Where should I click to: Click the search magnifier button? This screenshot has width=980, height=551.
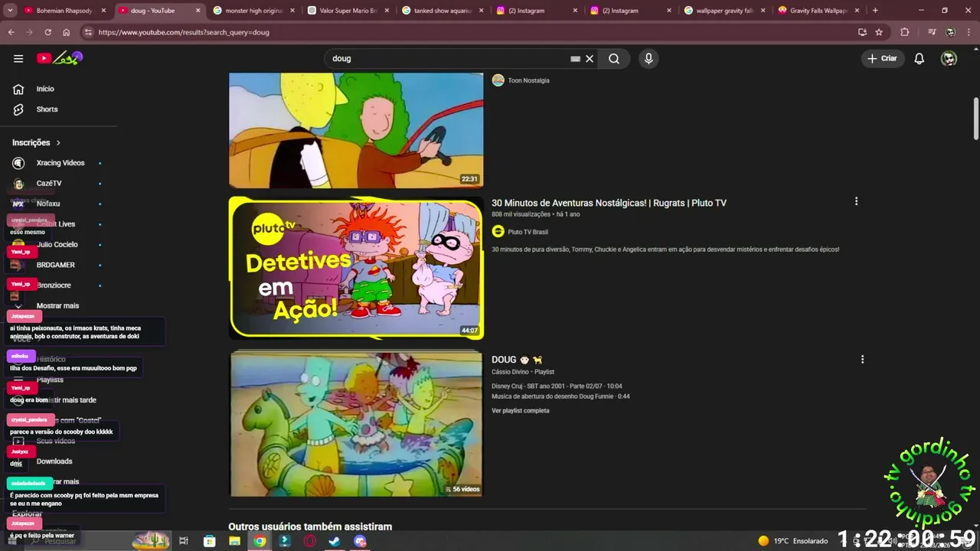tap(614, 58)
